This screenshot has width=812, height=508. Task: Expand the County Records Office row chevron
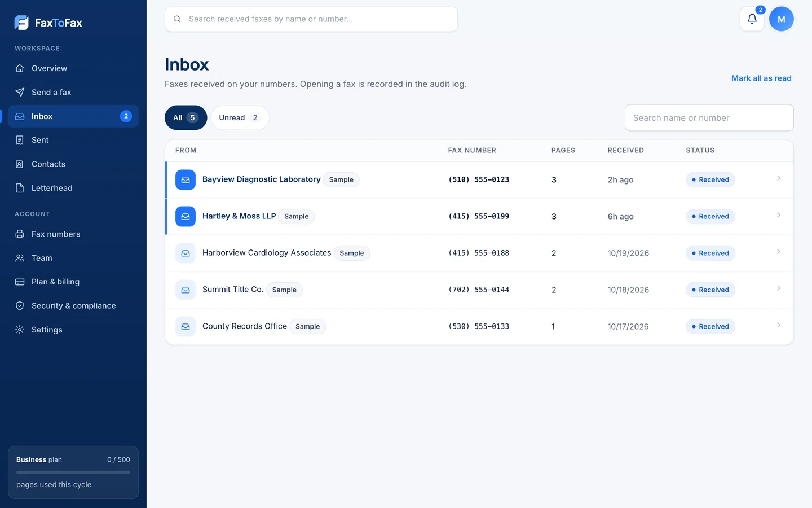[778, 325]
